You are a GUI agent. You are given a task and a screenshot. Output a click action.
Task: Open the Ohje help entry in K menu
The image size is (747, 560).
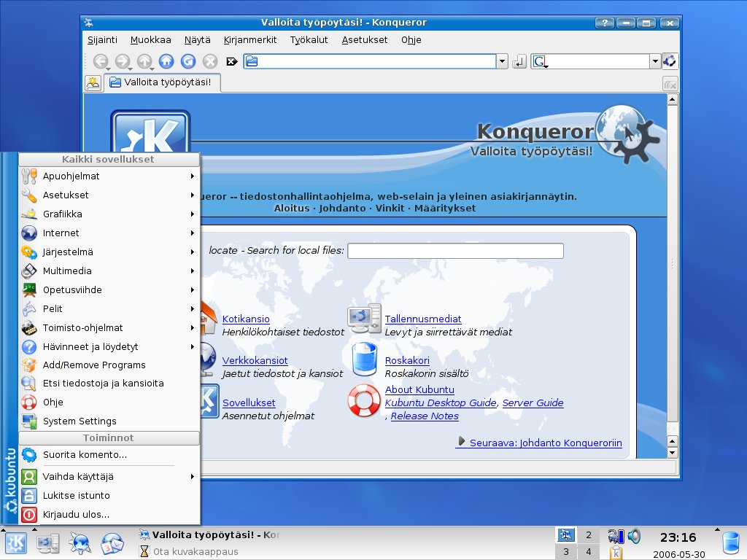(x=109, y=402)
